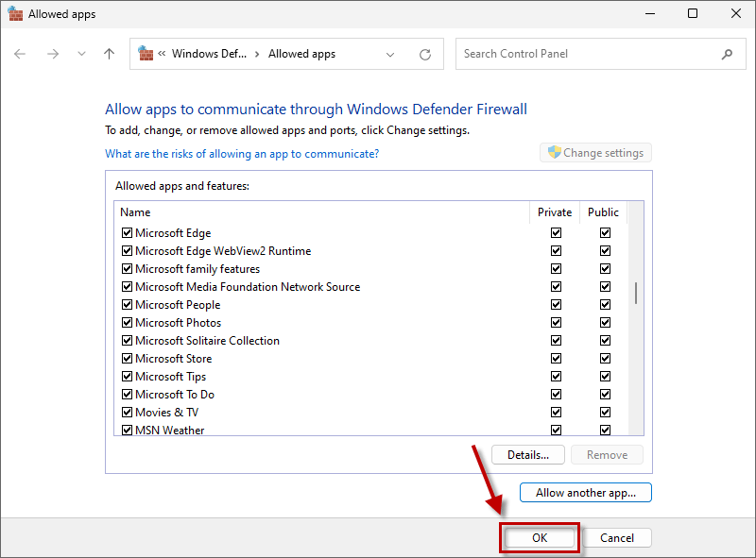
Task: Maximize the Allowed apps window
Action: click(x=693, y=13)
